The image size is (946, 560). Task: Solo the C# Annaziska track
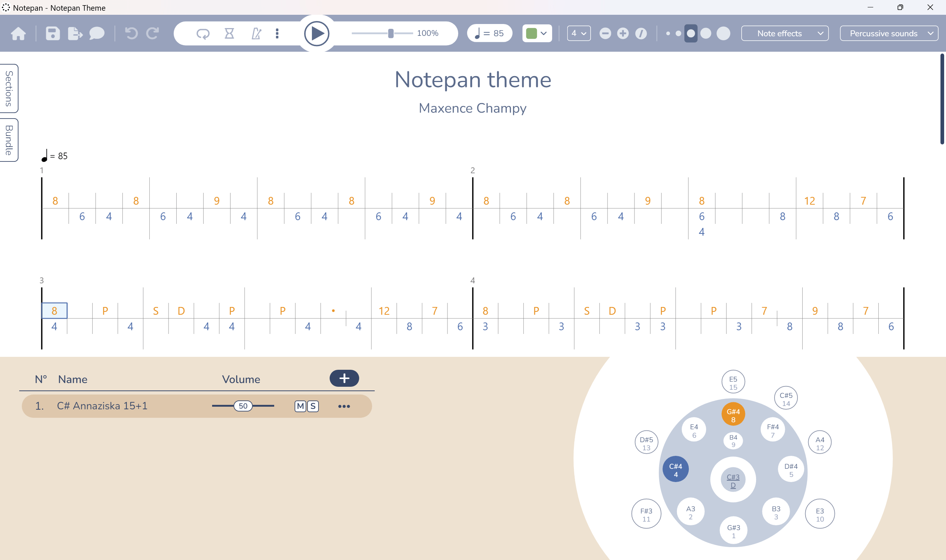point(313,406)
